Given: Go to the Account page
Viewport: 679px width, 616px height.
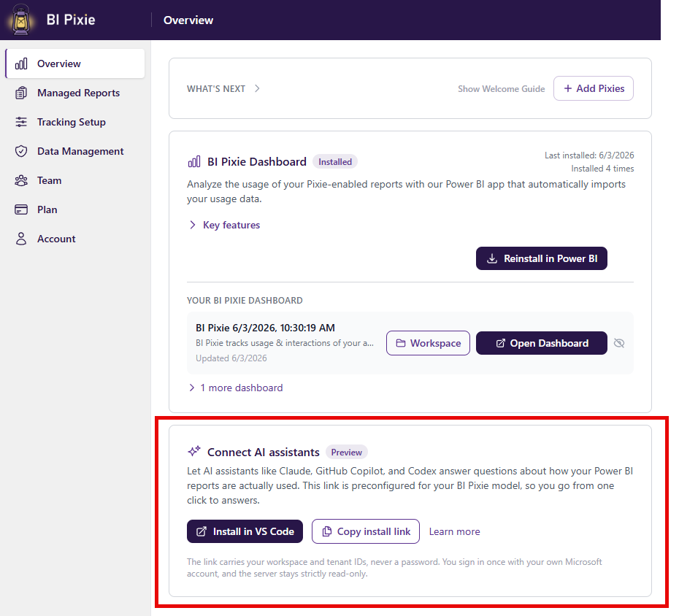Looking at the screenshot, I should pyautogui.click(x=75, y=239).
